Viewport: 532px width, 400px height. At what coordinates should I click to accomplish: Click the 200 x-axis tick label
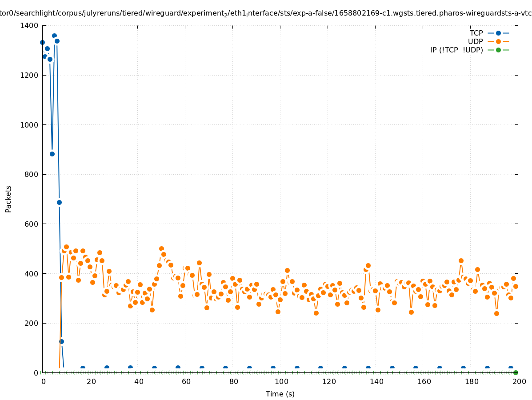pyautogui.click(x=519, y=381)
